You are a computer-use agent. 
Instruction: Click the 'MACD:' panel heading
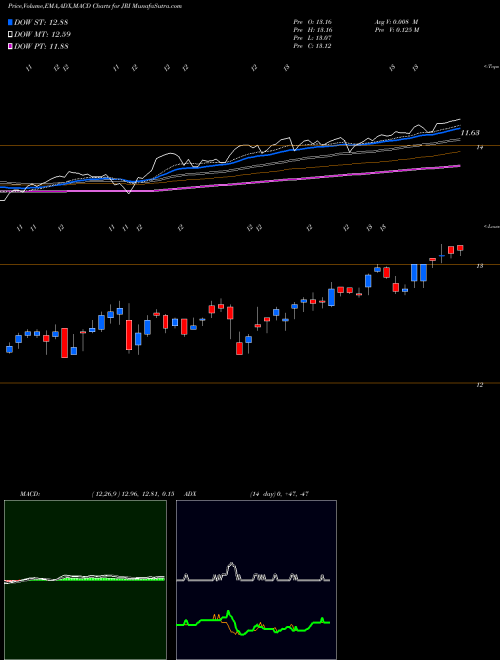click(x=30, y=494)
